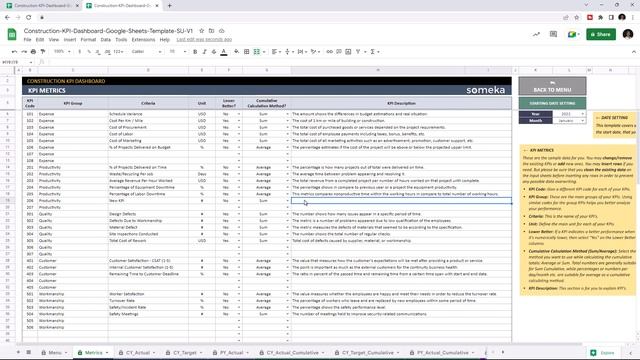Activate the paint format tool
This screenshot has height=360, width=640.
coord(43,52)
